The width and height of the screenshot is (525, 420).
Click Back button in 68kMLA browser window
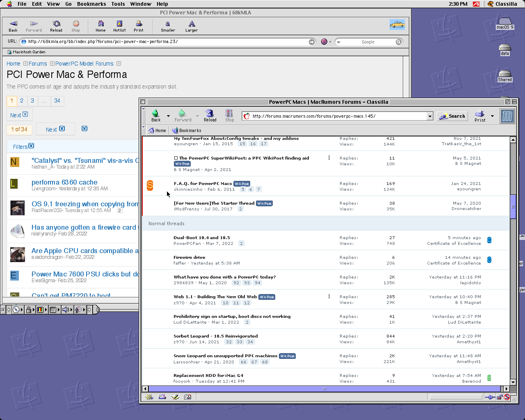(13, 27)
